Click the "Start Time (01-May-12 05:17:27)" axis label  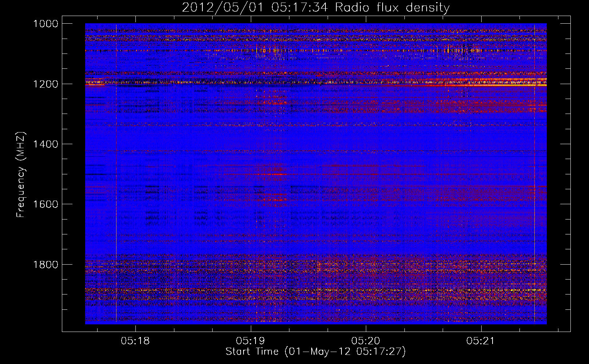coord(316,352)
